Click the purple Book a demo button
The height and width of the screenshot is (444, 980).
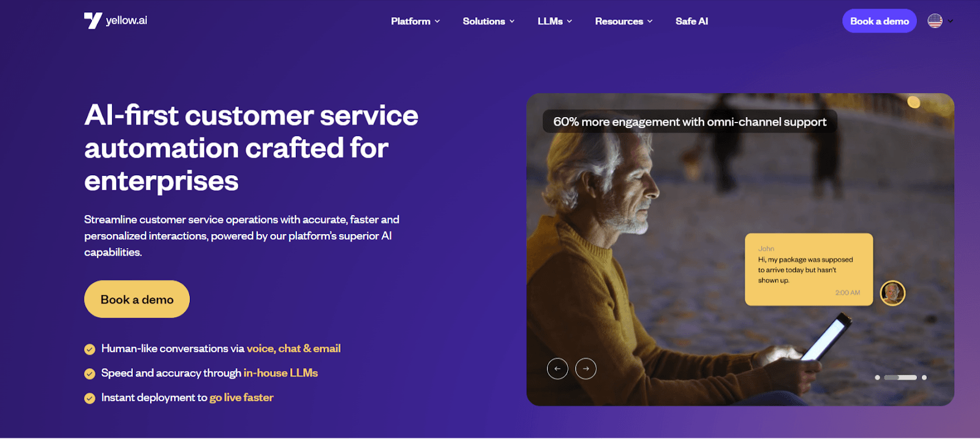(880, 21)
